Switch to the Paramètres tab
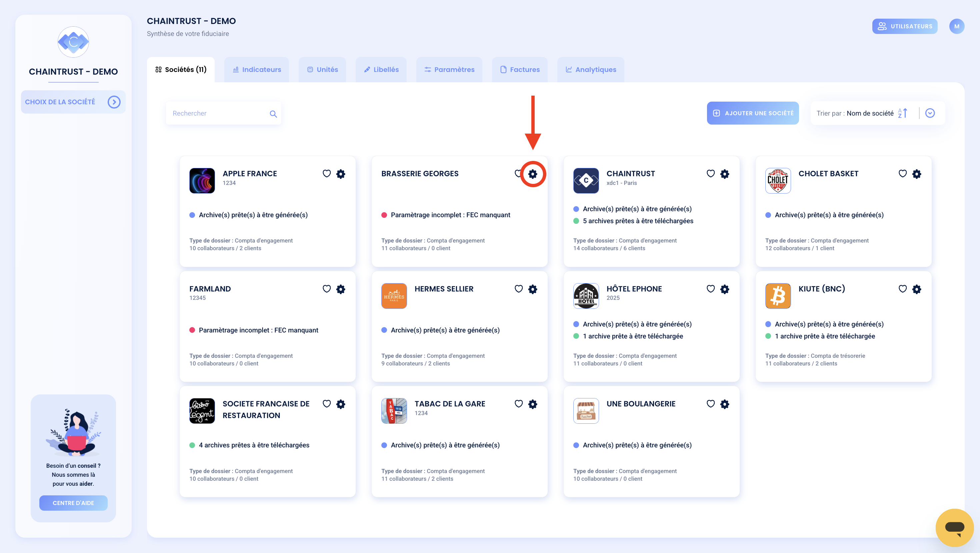980x553 pixels. [449, 70]
